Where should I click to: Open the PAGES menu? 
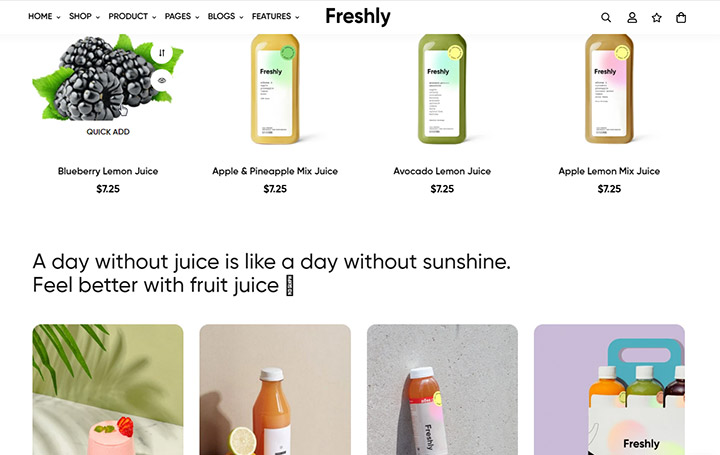coord(182,16)
